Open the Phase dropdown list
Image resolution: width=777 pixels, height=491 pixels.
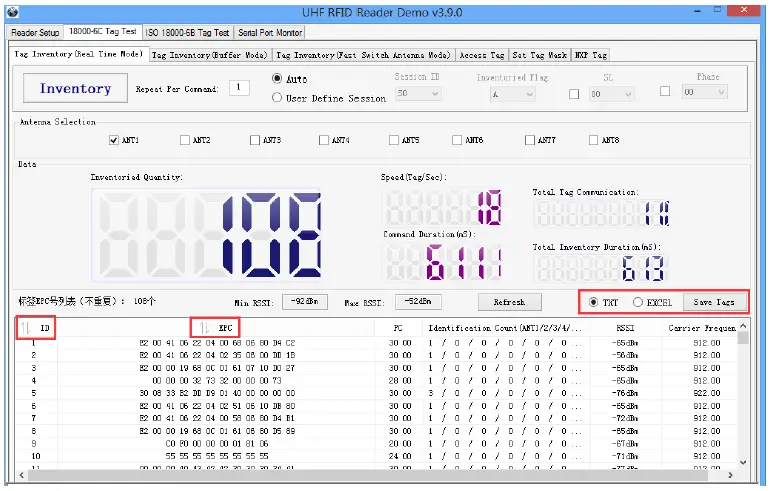704,92
